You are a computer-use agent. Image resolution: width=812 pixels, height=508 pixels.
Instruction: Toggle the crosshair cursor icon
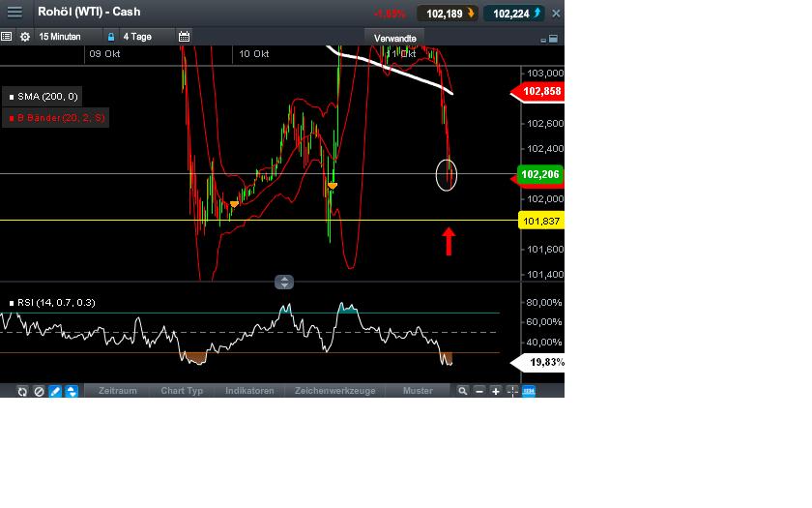(512, 391)
